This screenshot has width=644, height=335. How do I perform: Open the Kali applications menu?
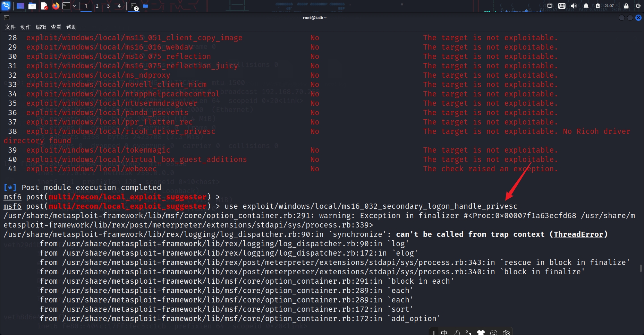(6, 6)
